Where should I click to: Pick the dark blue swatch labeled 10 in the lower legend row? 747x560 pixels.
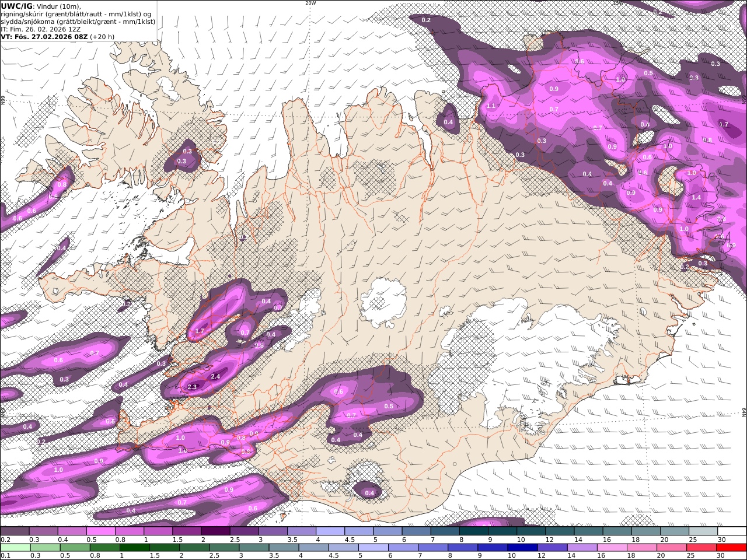tap(521, 547)
